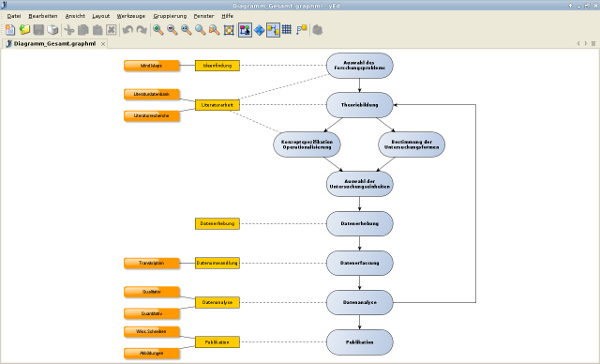Select the orange Quantitativ node
600x364 pixels.
(152, 313)
